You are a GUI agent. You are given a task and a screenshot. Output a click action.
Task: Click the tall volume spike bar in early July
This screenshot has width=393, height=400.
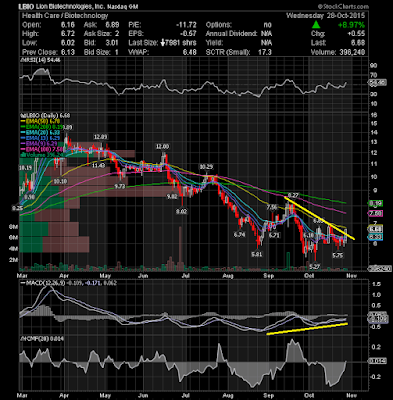pyautogui.click(x=180, y=248)
